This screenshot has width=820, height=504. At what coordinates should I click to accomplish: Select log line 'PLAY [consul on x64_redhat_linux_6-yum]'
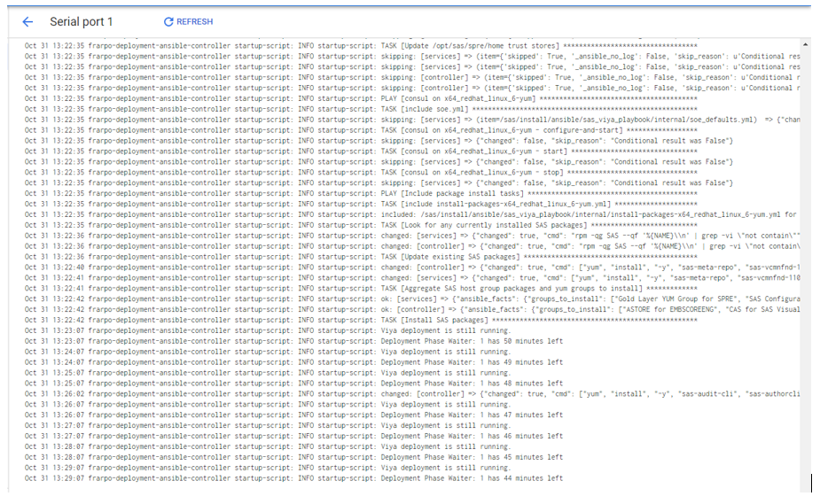pyautogui.click(x=361, y=98)
